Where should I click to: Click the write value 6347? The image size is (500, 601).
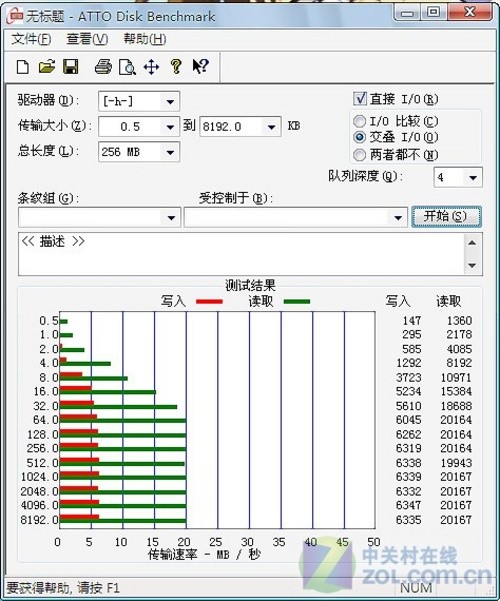[409, 505]
